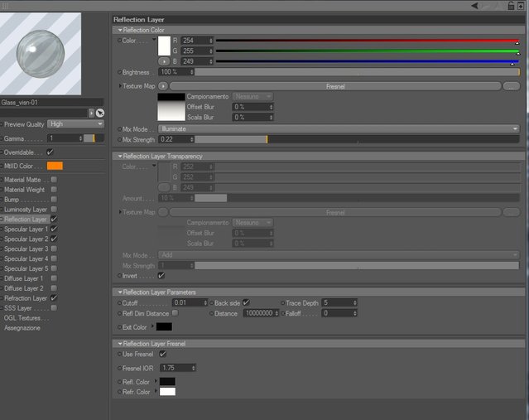Image resolution: width=529 pixels, height=420 pixels.
Task: Click the small arrow button before the picker icon
Action: [x=91, y=113]
